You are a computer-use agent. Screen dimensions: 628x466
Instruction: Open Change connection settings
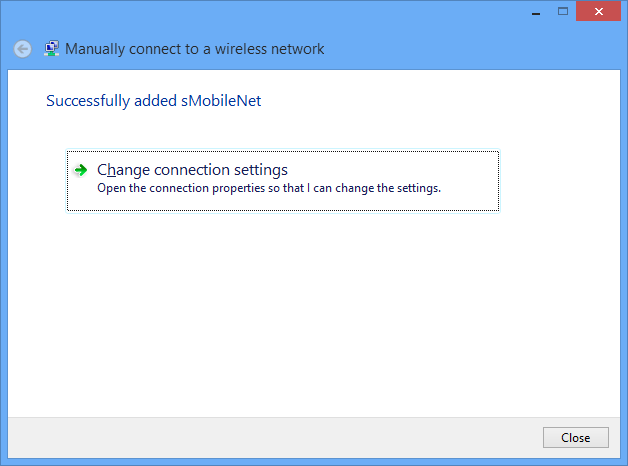(x=192, y=170)
